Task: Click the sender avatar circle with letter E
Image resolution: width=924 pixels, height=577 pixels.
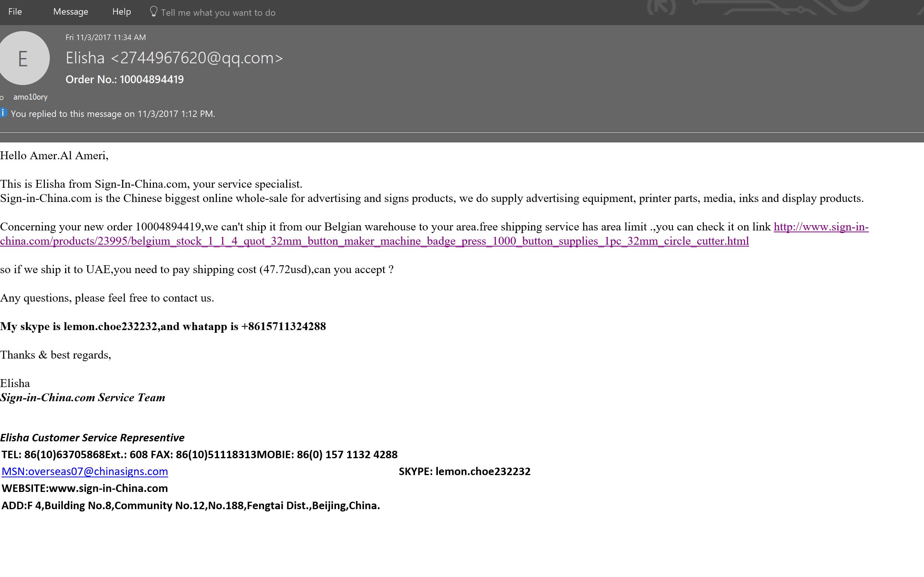Action: [x=23, y=58]
